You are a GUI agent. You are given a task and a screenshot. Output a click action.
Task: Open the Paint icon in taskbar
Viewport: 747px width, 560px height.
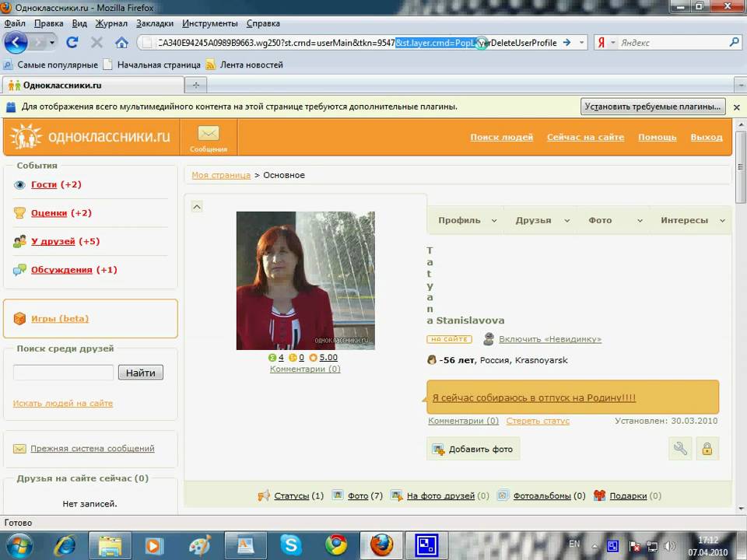(200, 545)
